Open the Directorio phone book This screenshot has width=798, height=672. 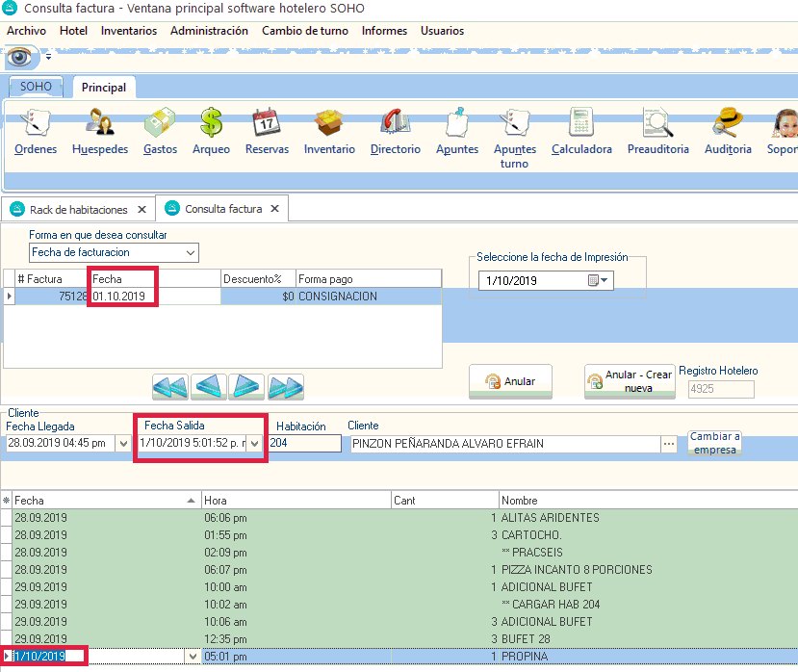(x=395, y=133)
